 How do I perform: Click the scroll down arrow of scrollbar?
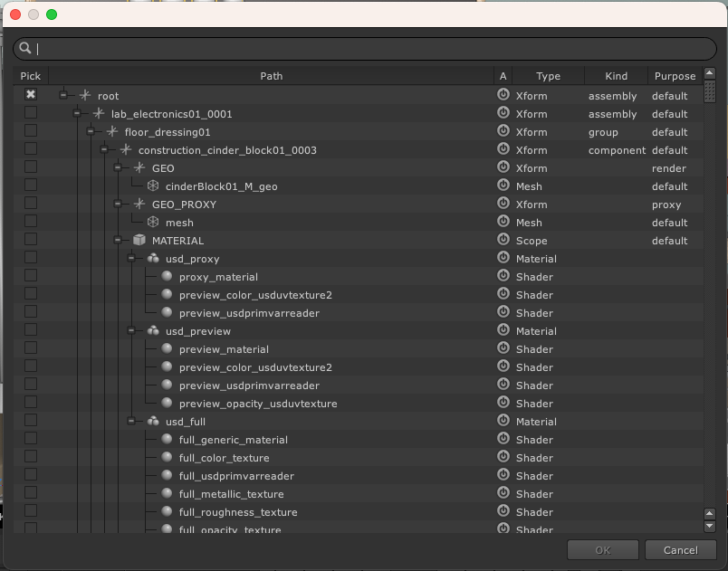[709, 526]
